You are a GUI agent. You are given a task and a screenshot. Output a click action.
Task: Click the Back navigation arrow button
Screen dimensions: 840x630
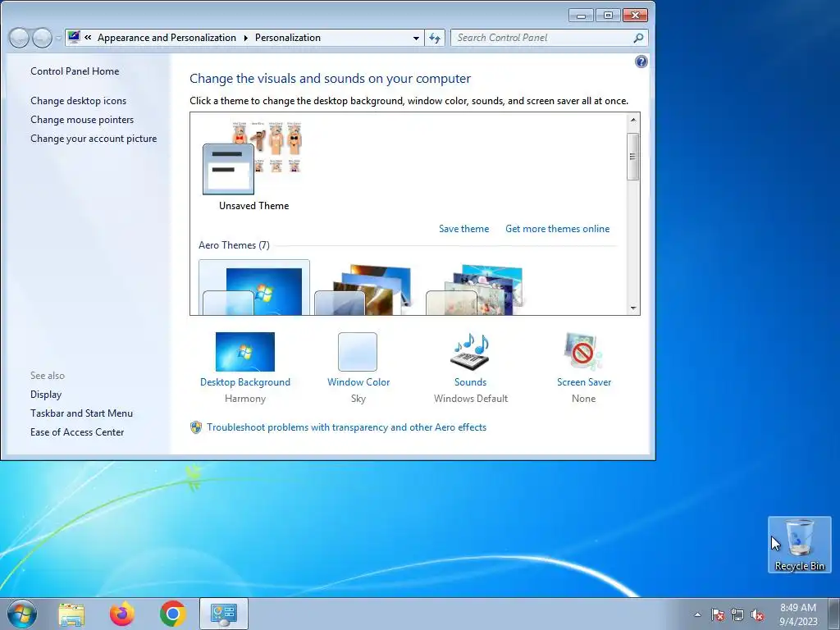point(19,38)
